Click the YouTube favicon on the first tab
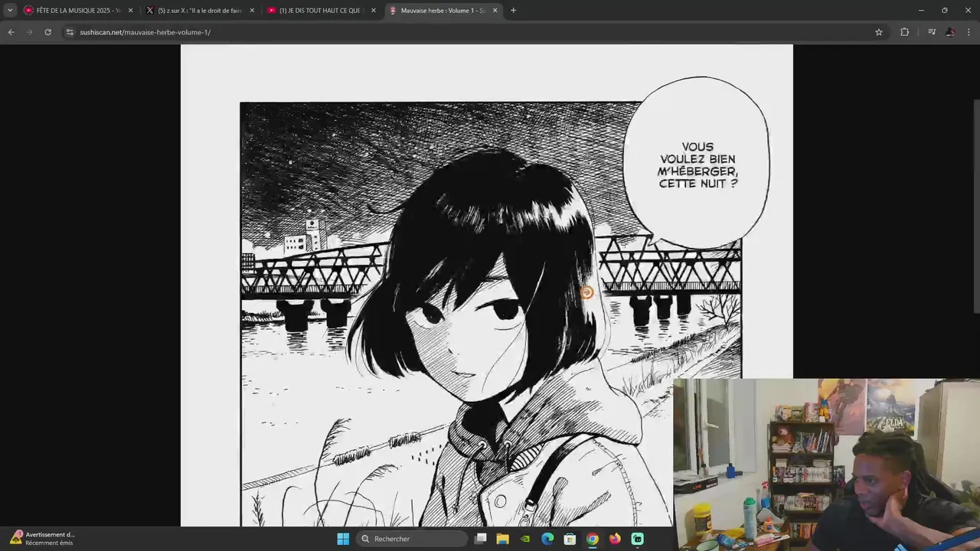The width and height of the screenshot is (980, 551). point(29,11)
